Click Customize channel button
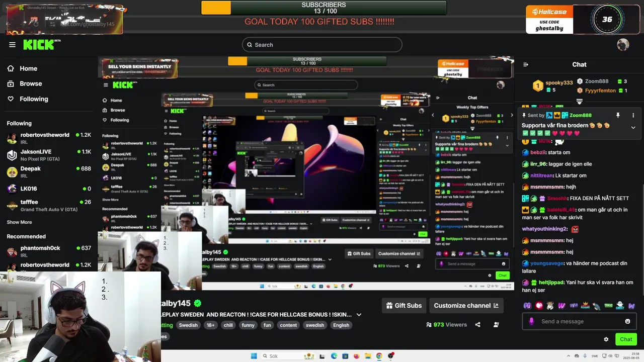The width and height of the screenshot is (644, 362). coord(466,305)
